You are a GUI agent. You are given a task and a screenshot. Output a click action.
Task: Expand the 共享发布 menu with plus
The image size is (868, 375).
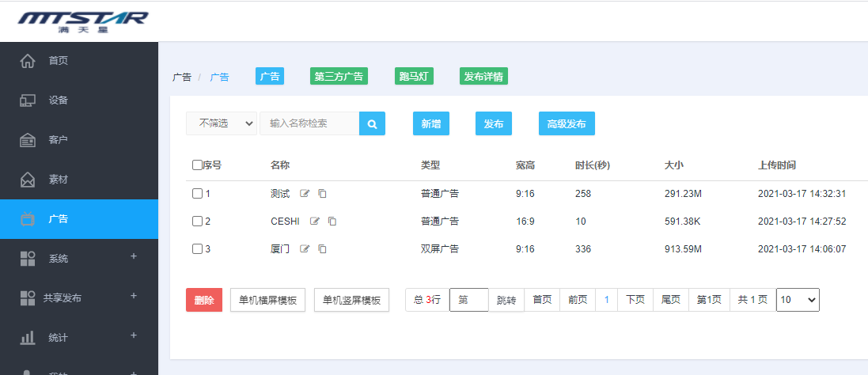[x=134, y=296]
